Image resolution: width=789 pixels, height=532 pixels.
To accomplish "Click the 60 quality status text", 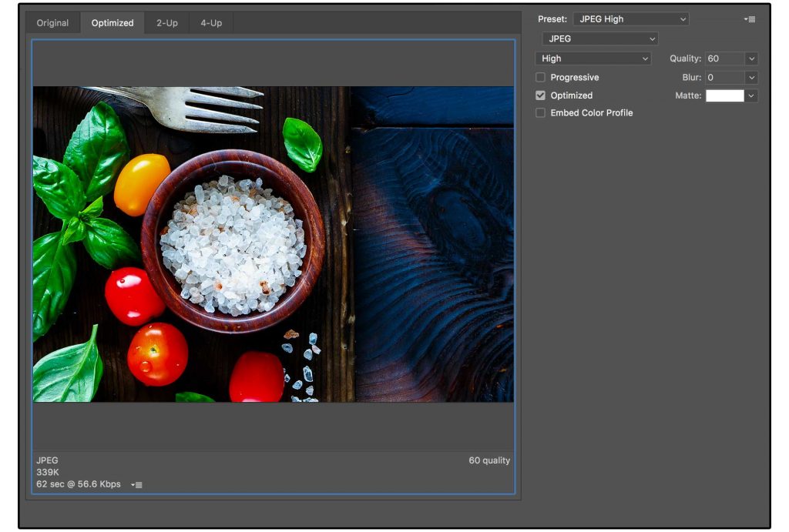I will click(x=489, y=460).
